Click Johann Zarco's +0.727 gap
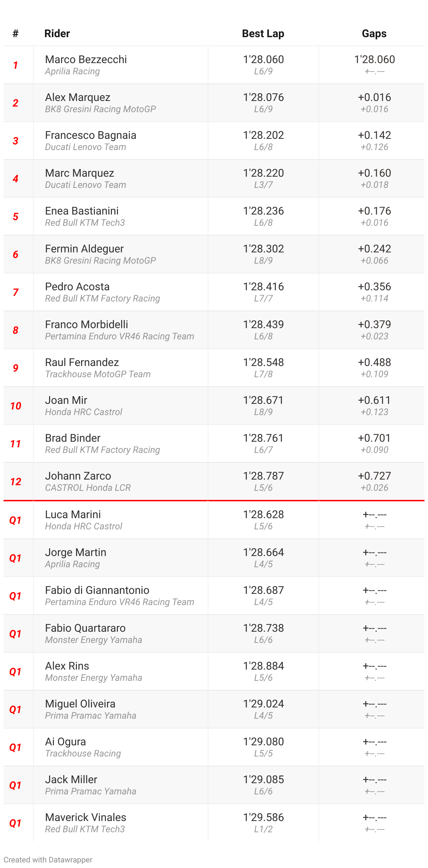This screenshot has width=428, height=868. 374,476
